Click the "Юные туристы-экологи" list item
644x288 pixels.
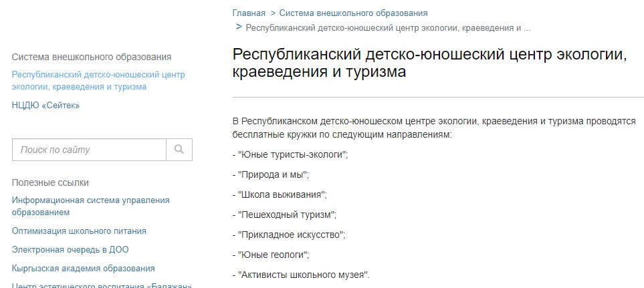291,154
